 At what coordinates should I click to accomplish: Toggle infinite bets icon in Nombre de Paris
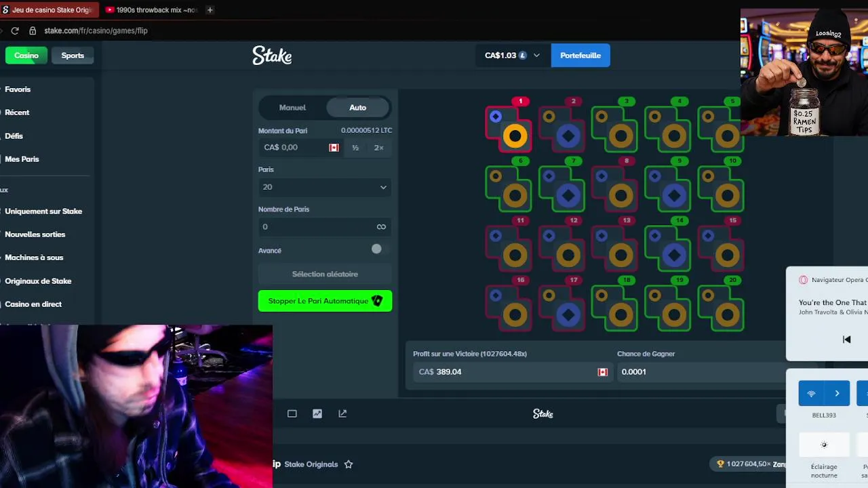[x=381, y=227]
